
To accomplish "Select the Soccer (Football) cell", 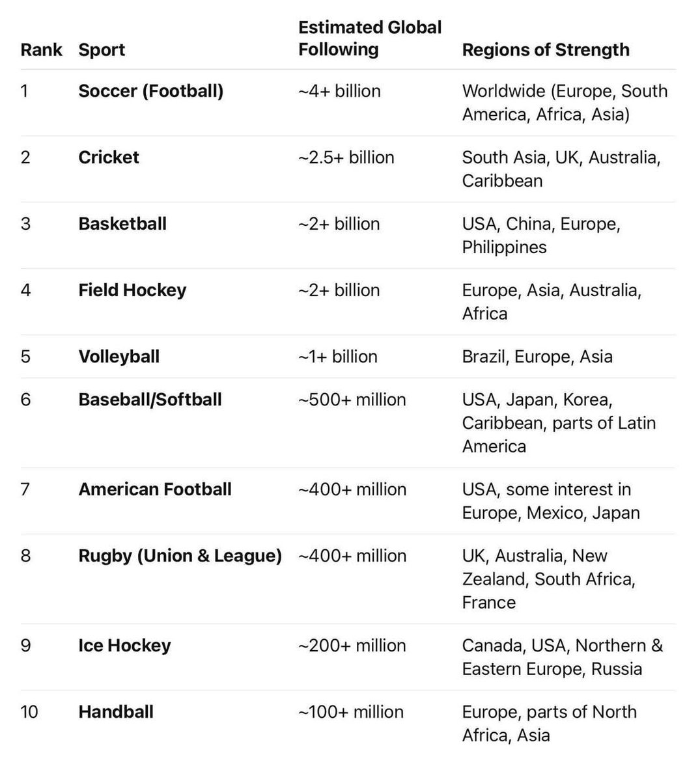I will click(150, 91).
